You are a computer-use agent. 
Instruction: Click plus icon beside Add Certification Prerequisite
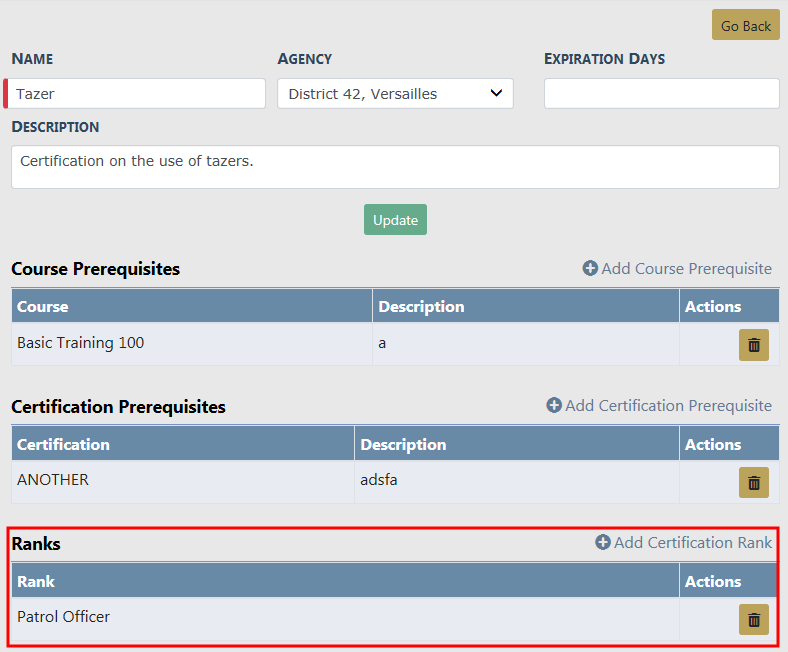554,406
